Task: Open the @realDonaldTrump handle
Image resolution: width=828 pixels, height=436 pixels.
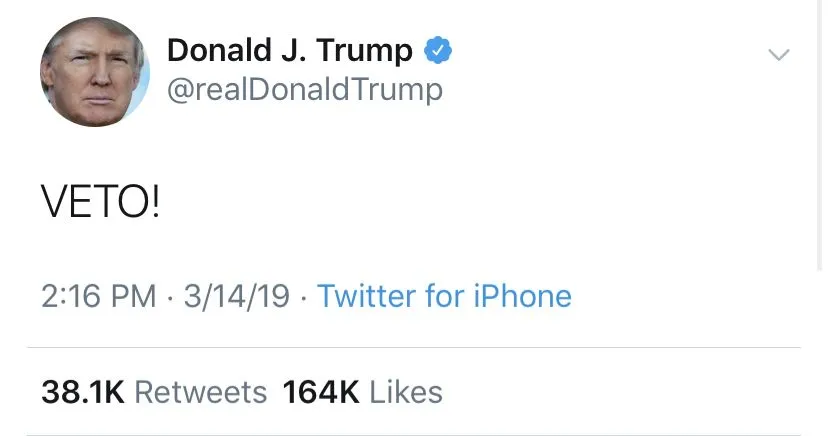Action: (x=304, y=90)
